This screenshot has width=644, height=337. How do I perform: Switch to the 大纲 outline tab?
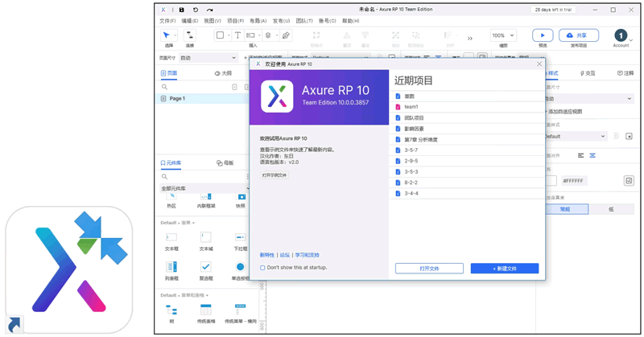point(223,73)
